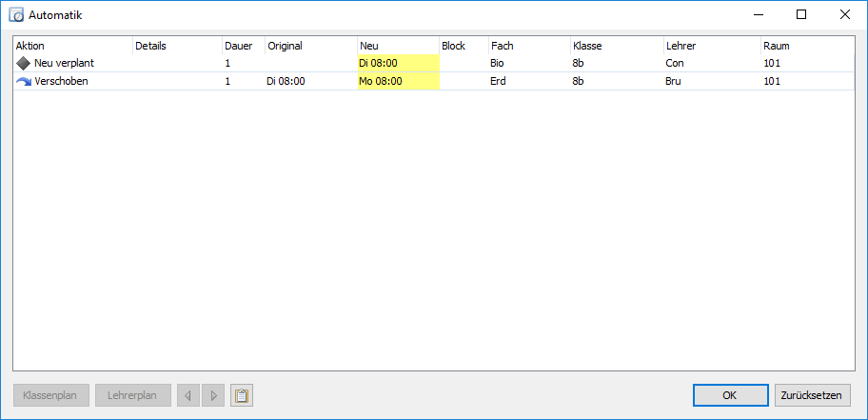868x420 pixels.
Task: Click the clipboard copy icon
Action: [x=242, y=395]
